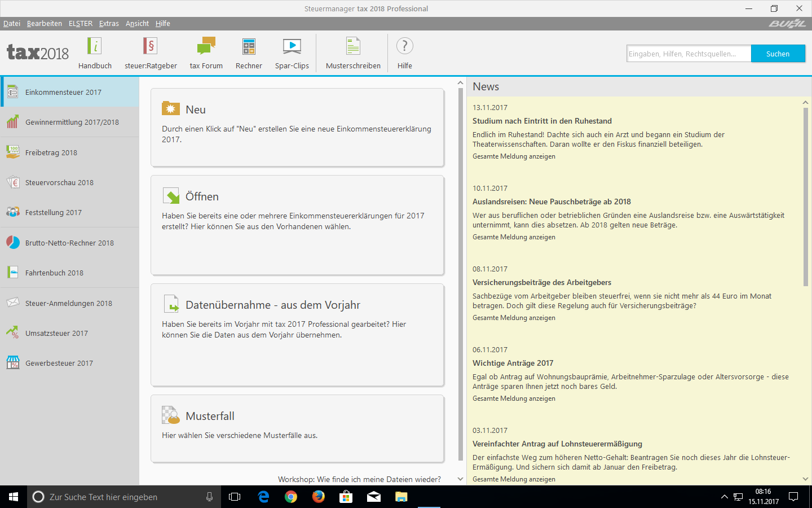Show full message for Versicherungsbeiträge news
812x508 pixels.
[x=514, y=318]
